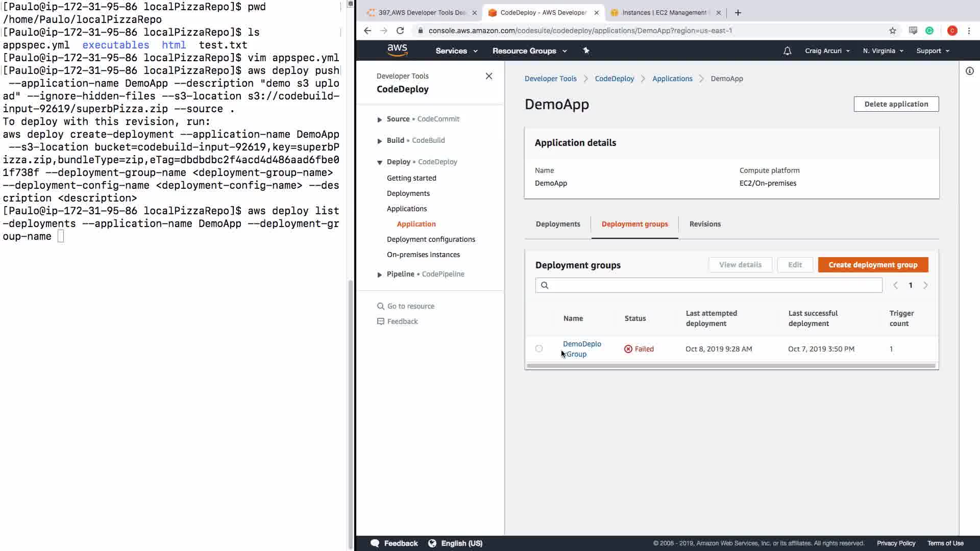Open the notifications bell icon
Screen dimensions: 980x551
(x=787, y=51)
